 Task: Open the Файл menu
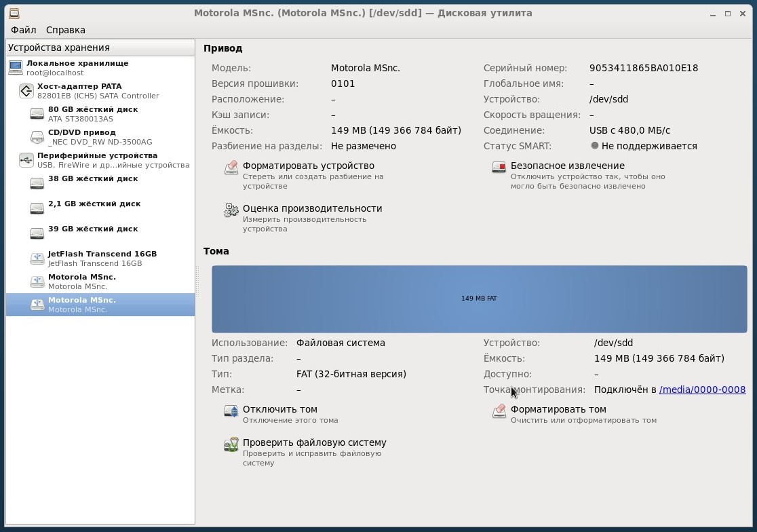[x=24, y=30]
